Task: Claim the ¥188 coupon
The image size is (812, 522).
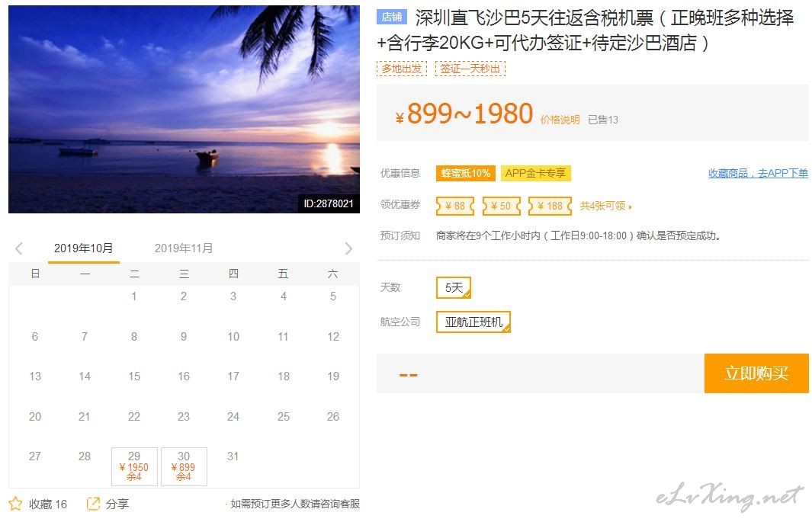Action: point(550,206)
